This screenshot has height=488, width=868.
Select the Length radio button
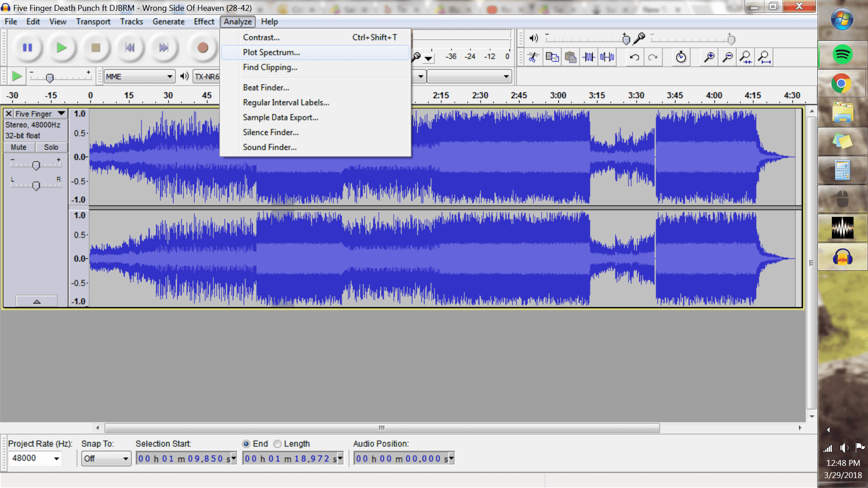(278, 444)
